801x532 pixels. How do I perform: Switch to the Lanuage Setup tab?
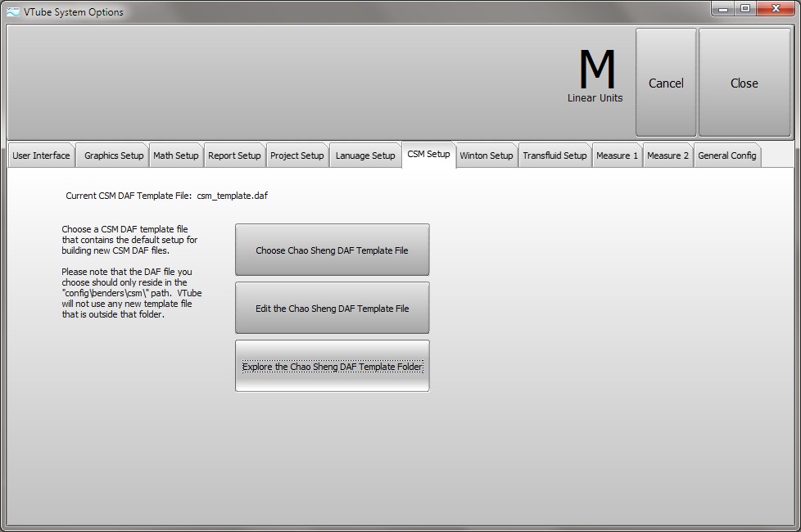pos(364,156)
